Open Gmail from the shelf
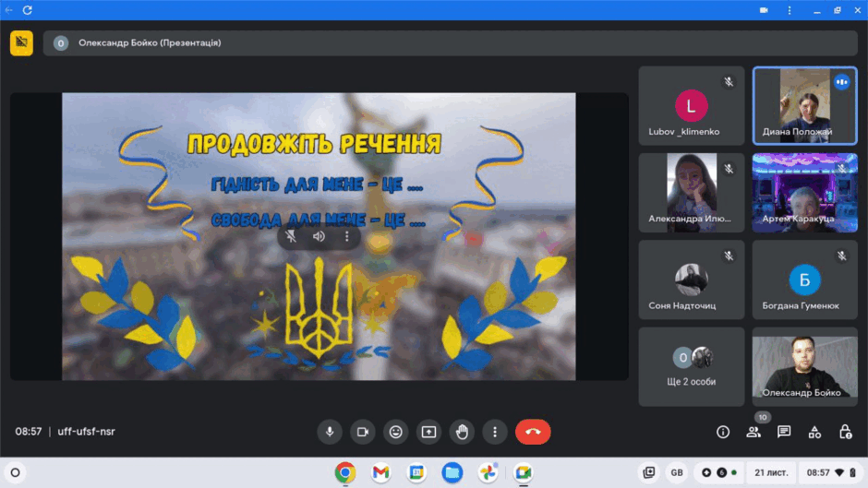 coord(380,472)
